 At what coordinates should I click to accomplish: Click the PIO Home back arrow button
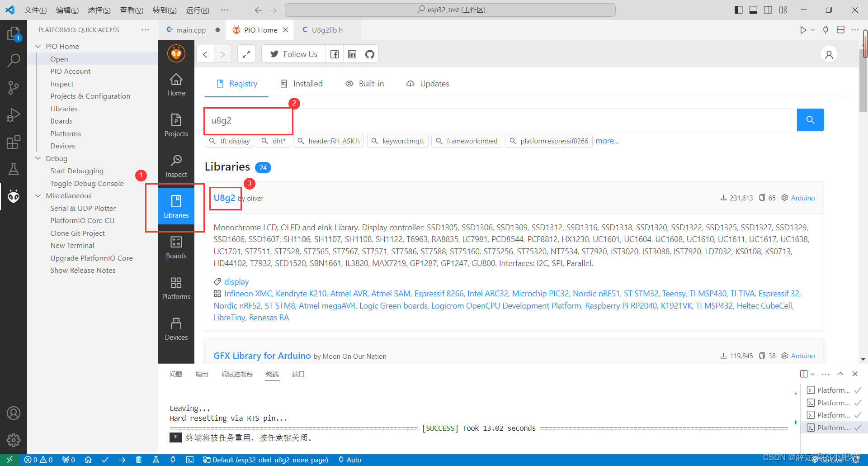205,54
